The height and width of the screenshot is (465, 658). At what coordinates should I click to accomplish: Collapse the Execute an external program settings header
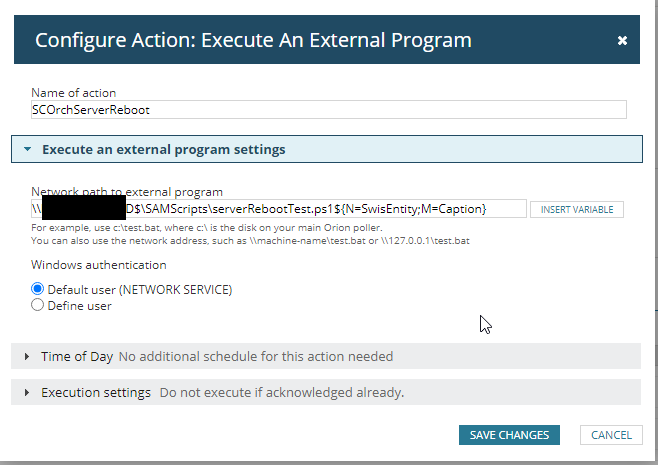point(163,149)
